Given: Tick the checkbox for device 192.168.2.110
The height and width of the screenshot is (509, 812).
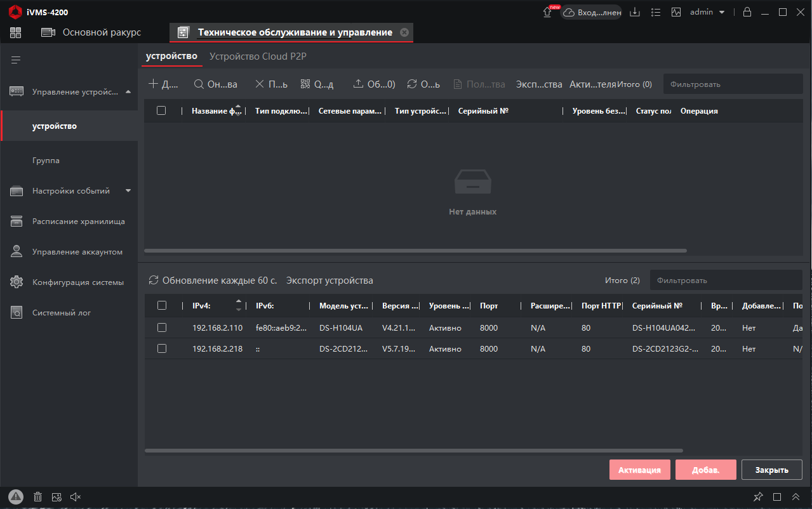Looking at the screenshot, I should pyautogui.click(x=161, y=327).
